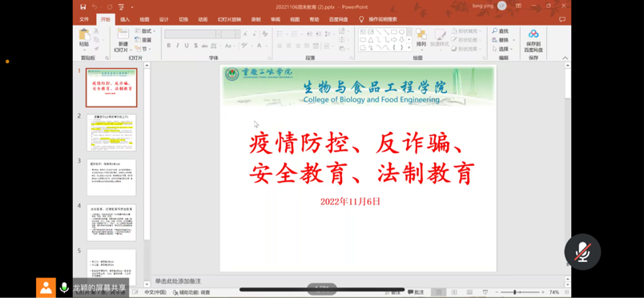Switch to the 插入 (Insert) tab
Viewport: 644px width, 298px height.
pyautogui.click(x=125, y=19)
